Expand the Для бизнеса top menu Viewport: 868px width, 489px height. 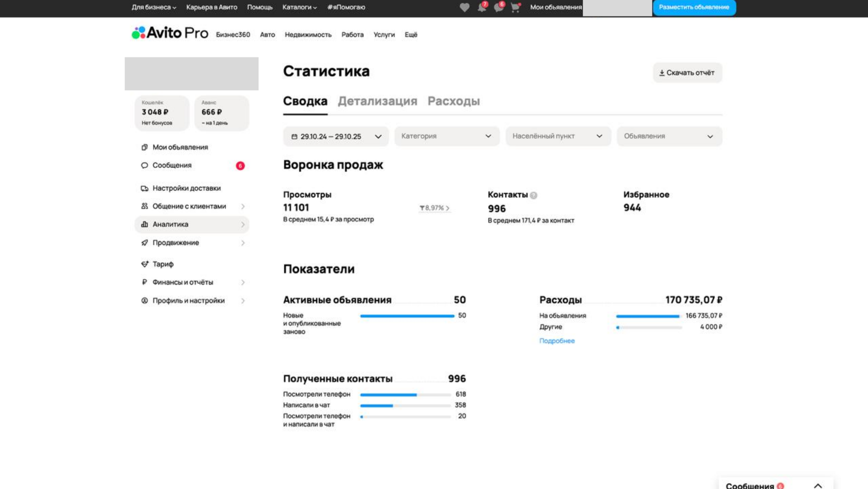coord(154,7)
